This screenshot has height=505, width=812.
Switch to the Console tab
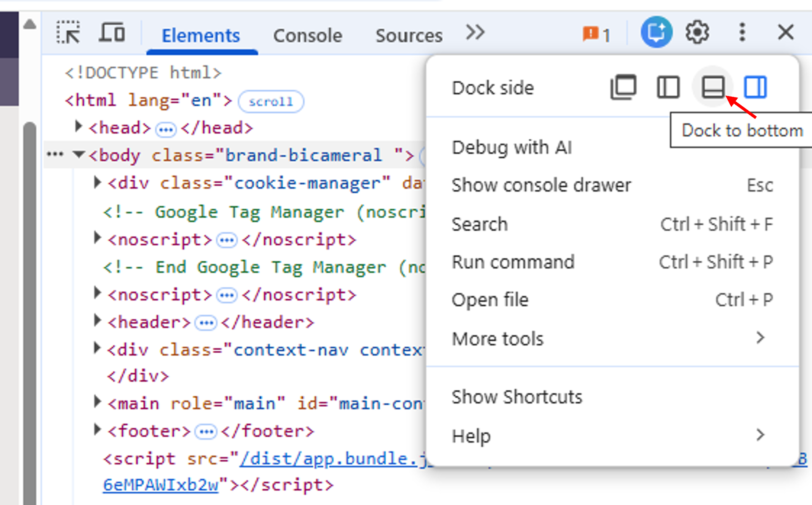pos(307,35)
